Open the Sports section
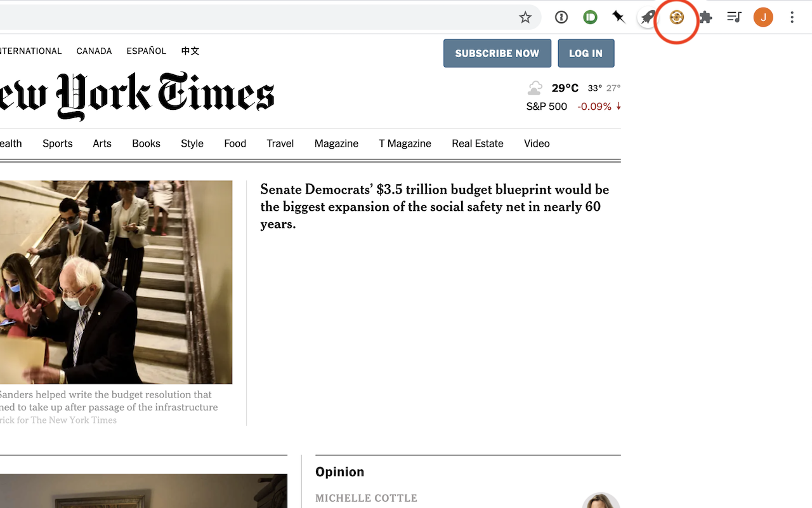This screenshot has height=508, width=812. 58,144
